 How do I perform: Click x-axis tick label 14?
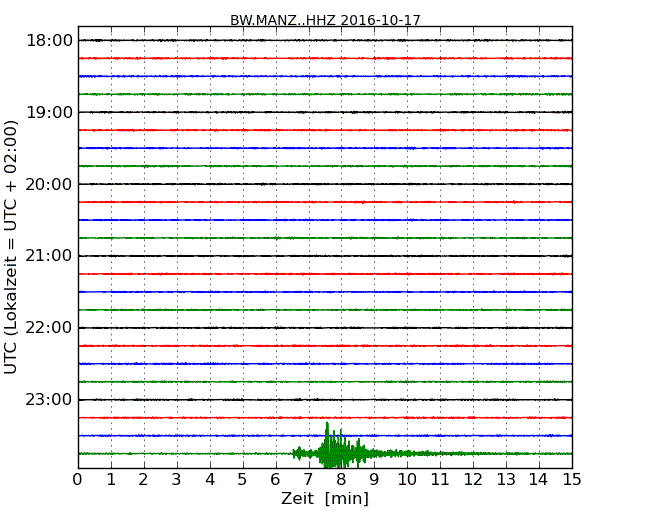(539, 480)
